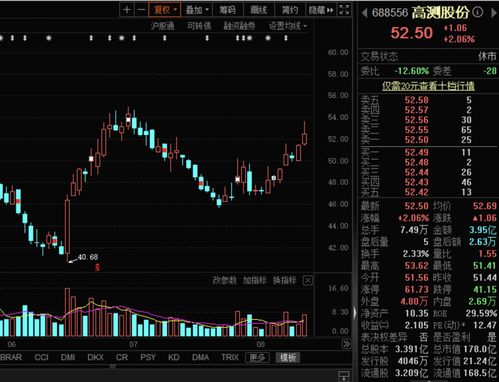Click 买五 bid price 52.42

416,192
